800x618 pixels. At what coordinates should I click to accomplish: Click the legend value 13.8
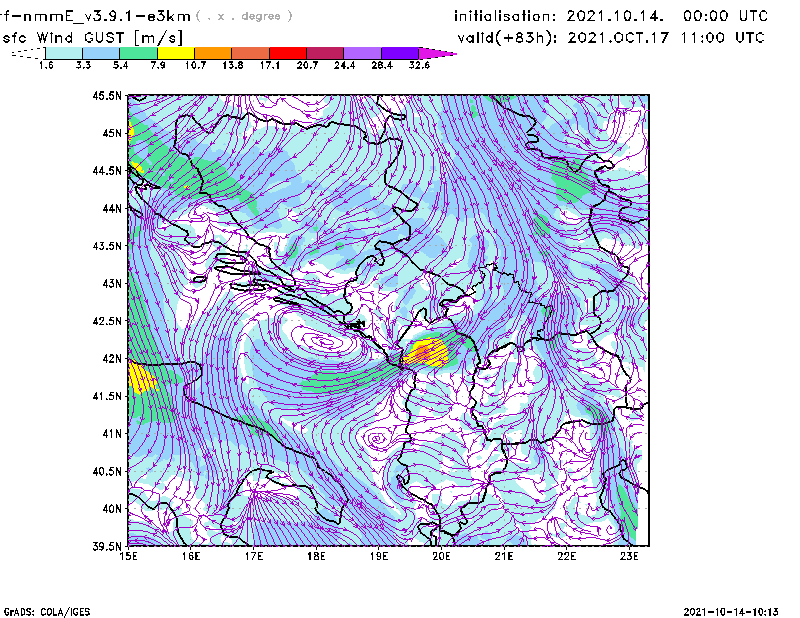(233, 65)
